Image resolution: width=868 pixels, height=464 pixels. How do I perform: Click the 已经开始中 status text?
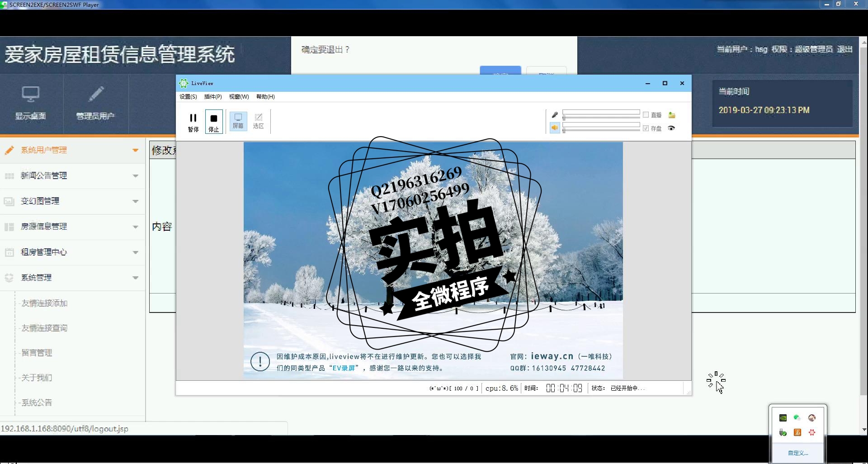[x=627, y=388]
